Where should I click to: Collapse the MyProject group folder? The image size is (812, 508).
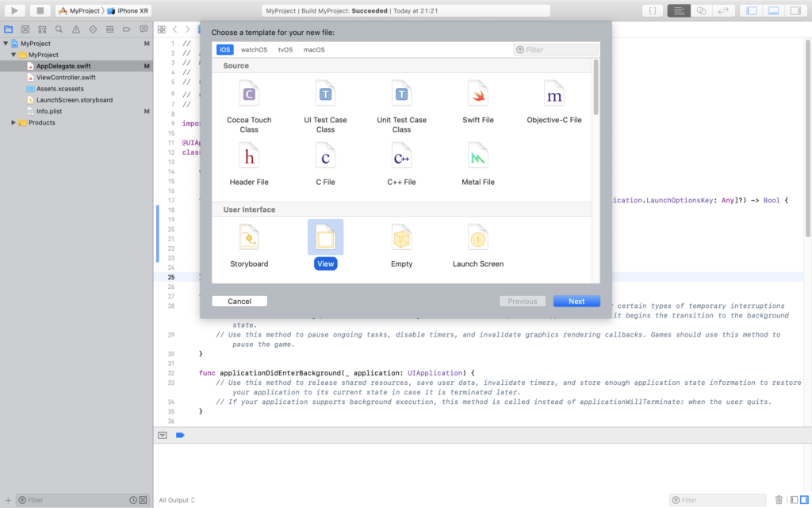(x=13, y=55)
